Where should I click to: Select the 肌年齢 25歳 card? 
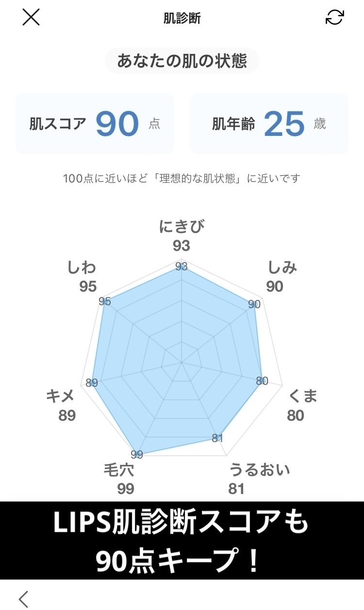coord(268,124)
